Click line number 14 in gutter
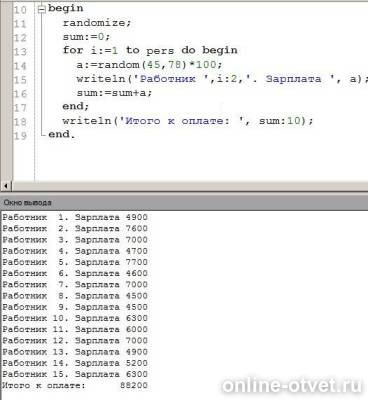368x400 pixels. point(20,66)
